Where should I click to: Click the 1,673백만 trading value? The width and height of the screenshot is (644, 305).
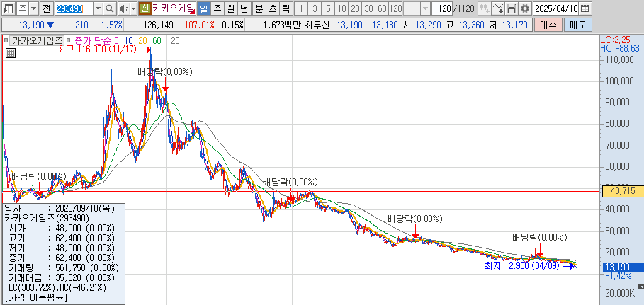(x=282, y=25)
